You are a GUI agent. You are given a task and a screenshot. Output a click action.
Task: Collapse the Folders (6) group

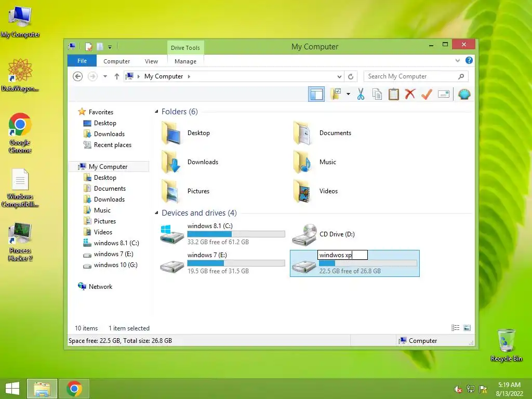click(156, 112)
